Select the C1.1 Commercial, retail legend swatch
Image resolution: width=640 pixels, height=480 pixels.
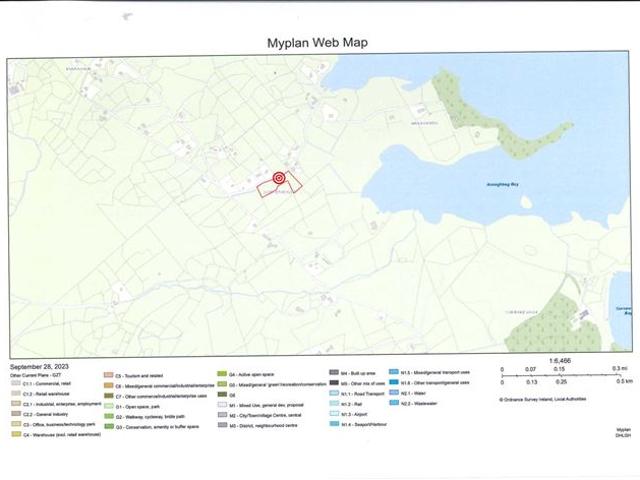point(16,383)
